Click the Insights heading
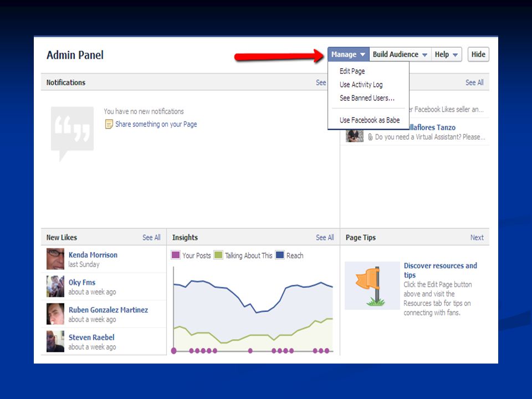The height and width of the screenshot is (399, 532). pos(185,238)
